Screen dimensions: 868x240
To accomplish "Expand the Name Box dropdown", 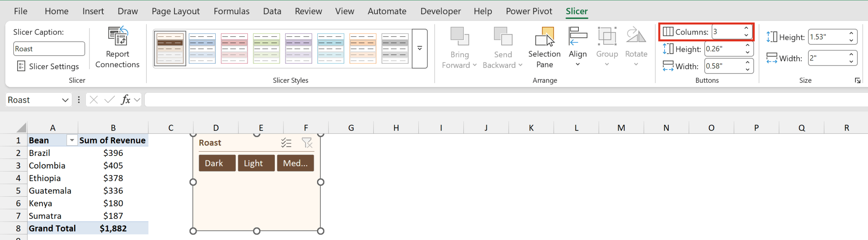I will point(65,100).
